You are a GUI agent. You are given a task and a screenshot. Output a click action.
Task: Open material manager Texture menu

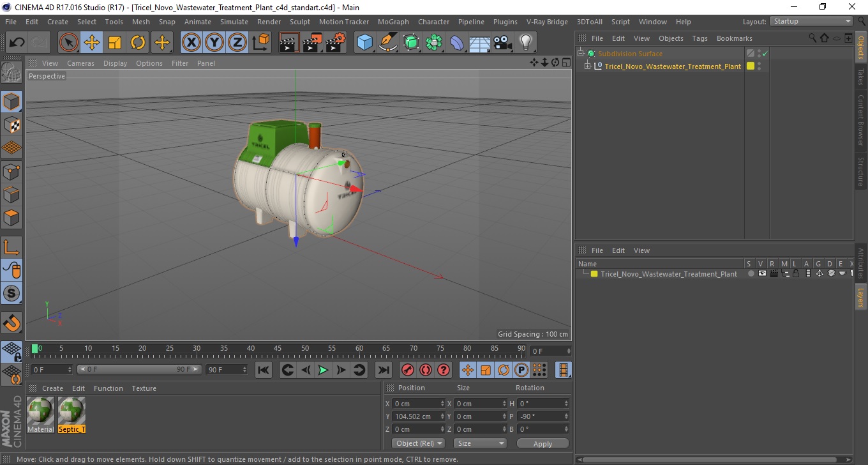click(x=144, y=388)
